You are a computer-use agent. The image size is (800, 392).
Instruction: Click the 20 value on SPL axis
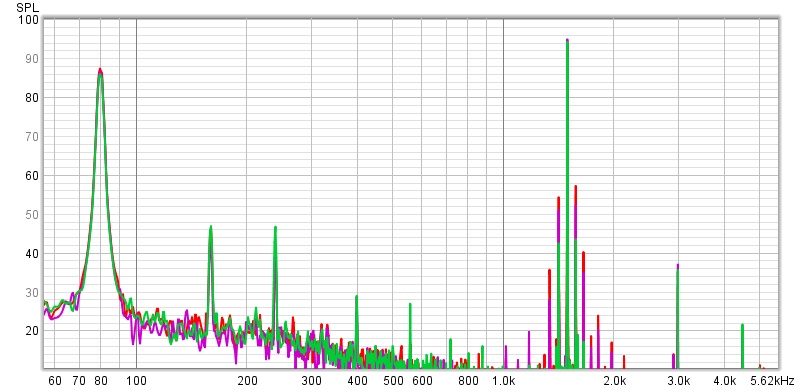[x=32, y=331]
